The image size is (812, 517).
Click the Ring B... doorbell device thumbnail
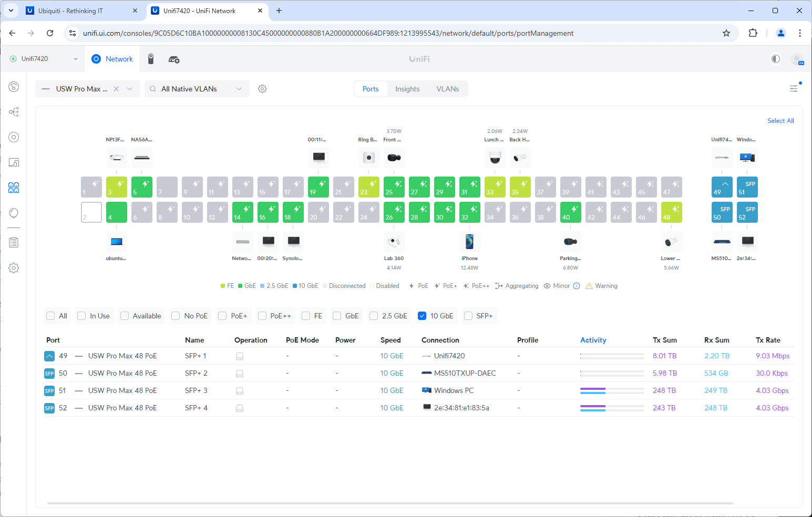pyautogui.click(x=369, y=158)
